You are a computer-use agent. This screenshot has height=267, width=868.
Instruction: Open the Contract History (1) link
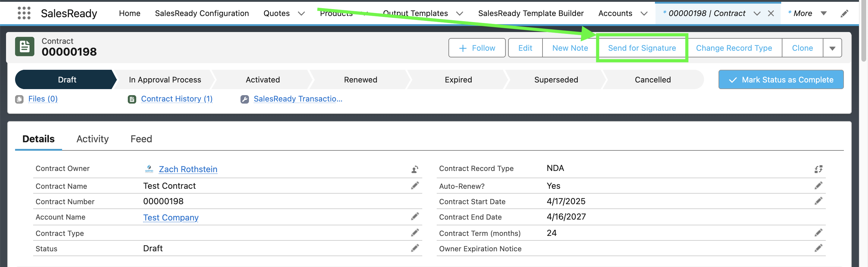pos(177,99)
